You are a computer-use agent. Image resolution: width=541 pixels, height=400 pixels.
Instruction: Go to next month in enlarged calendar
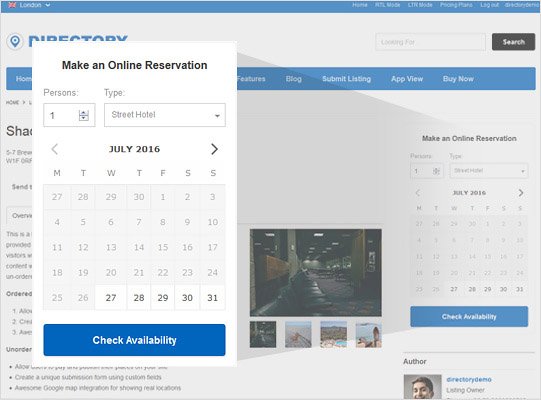214,149
